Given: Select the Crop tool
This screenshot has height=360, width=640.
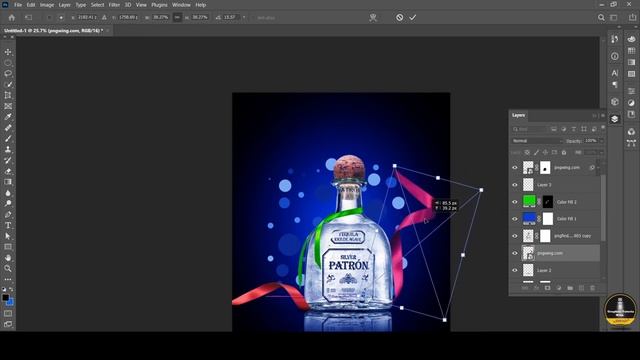Looking at the screenshot, I should point(8,95).
